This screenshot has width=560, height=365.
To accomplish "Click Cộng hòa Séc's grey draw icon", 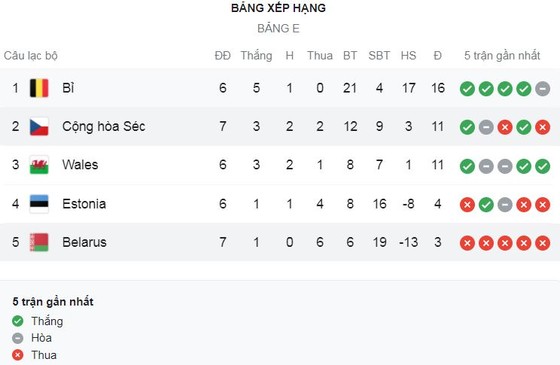I will tap(486, 127).
